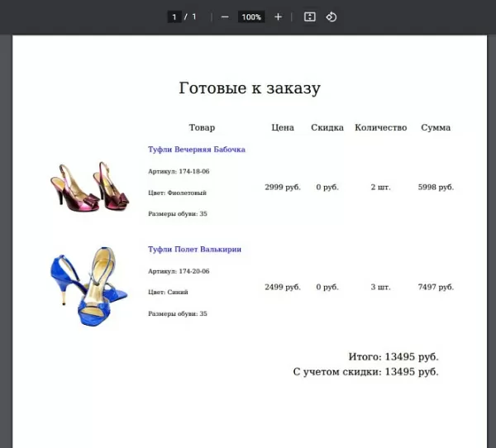Click the fit to page icon

click(310, 17)
